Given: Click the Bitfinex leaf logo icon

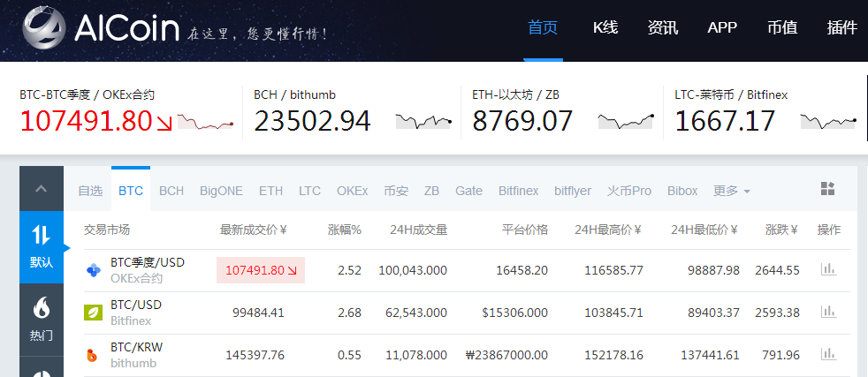Looking at the screenshot, I should click(x=93, y=313).
